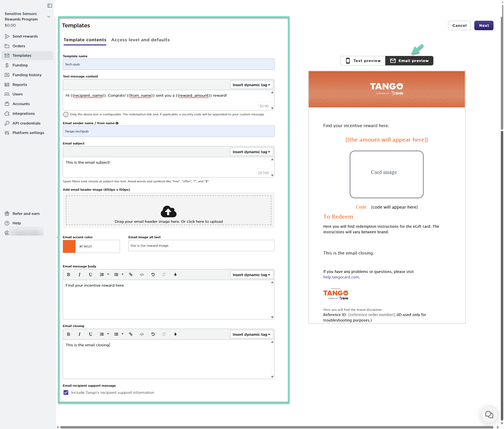Viewport: 504px width, 429px height.
Task: Open Funding history in the sidebar
Action: (27, 75)
